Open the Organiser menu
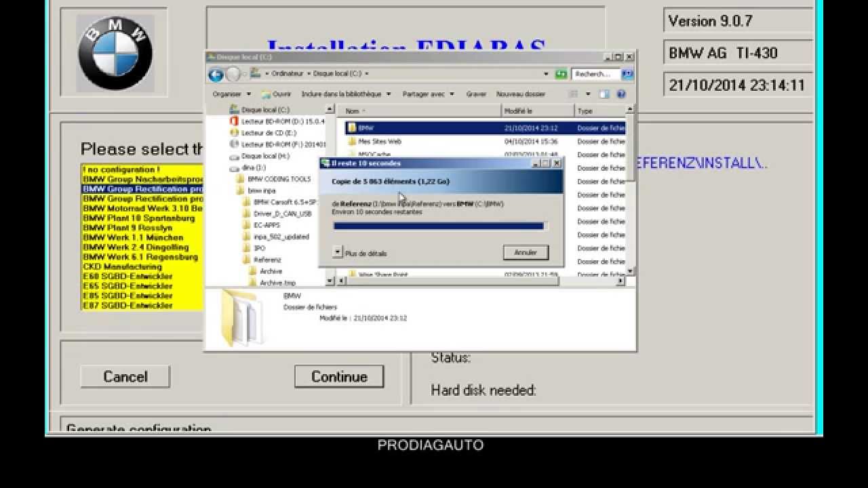 click(231, 94)
